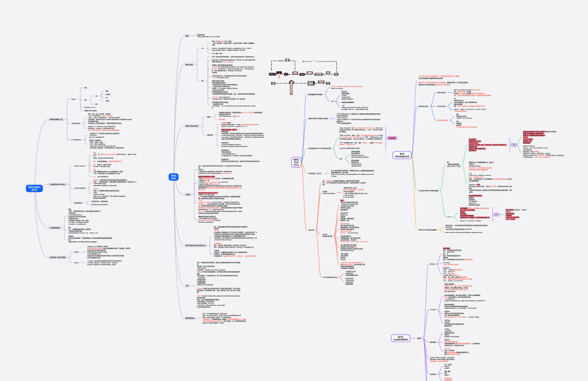Click the small purple summary box below the red-highlighted block

(496, 214)
